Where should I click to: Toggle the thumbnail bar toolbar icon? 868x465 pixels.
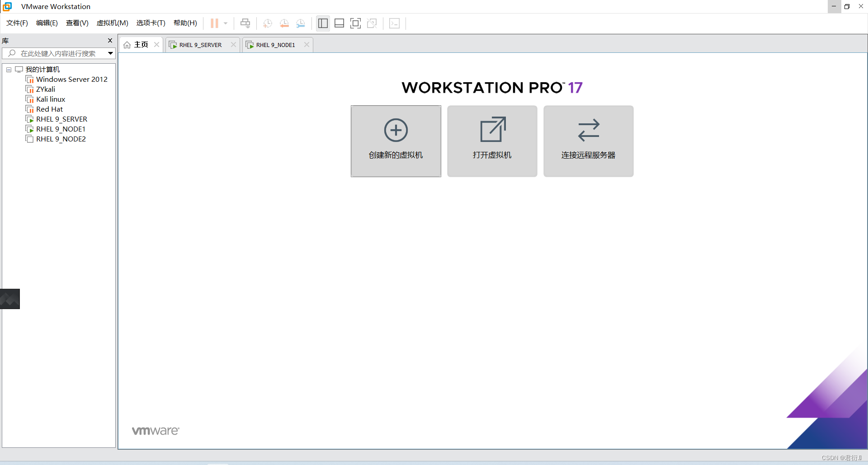coord(339,23)
